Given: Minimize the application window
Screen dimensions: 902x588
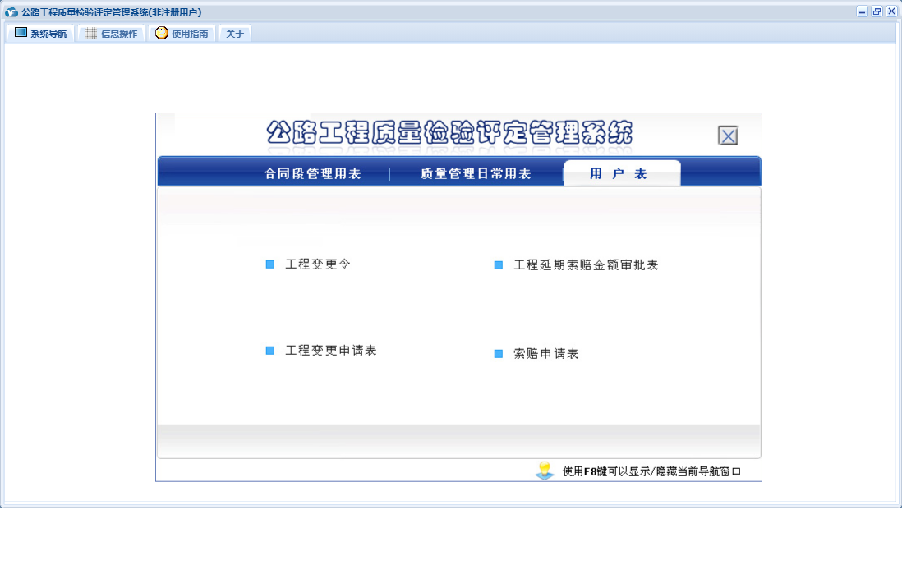Looking at the screenshot, I should [x=862, y=11].
